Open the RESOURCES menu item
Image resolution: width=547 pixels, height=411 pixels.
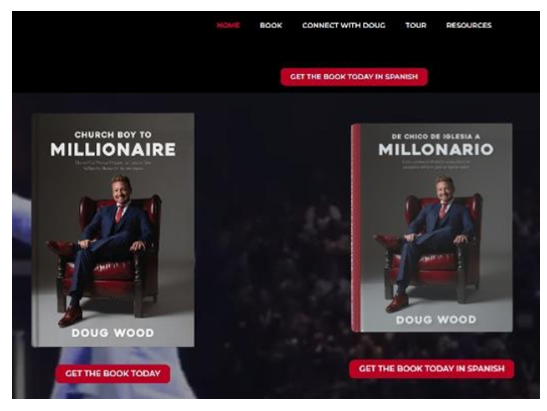click(x=469, y=25)
